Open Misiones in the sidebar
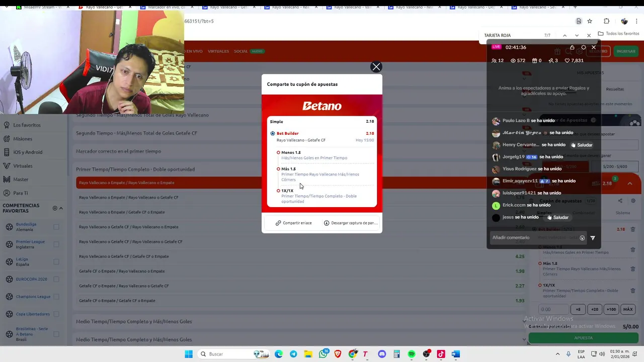 tap(23, 139)
